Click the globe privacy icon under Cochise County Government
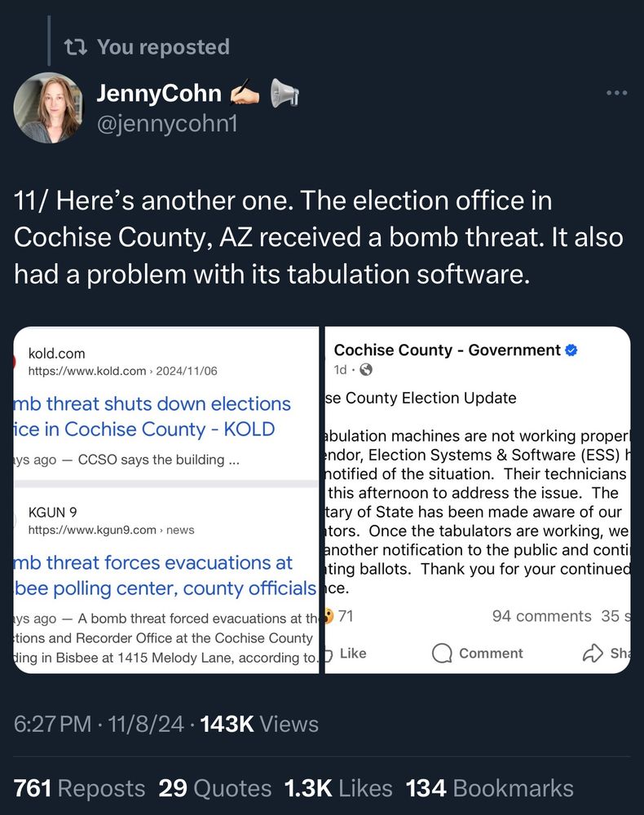Viewport: 644px width, 815px height. [368, 368]
